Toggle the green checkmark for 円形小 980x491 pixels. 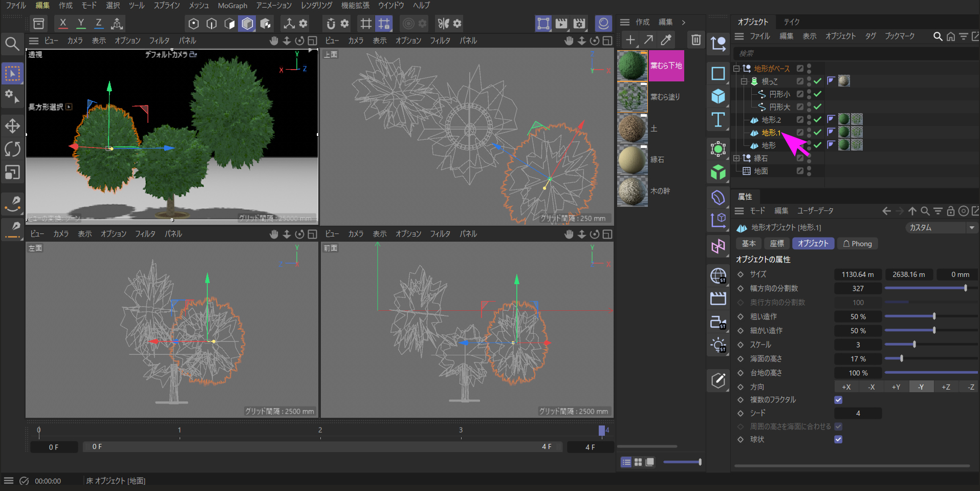pyautogui.click(x=818, y=94)
